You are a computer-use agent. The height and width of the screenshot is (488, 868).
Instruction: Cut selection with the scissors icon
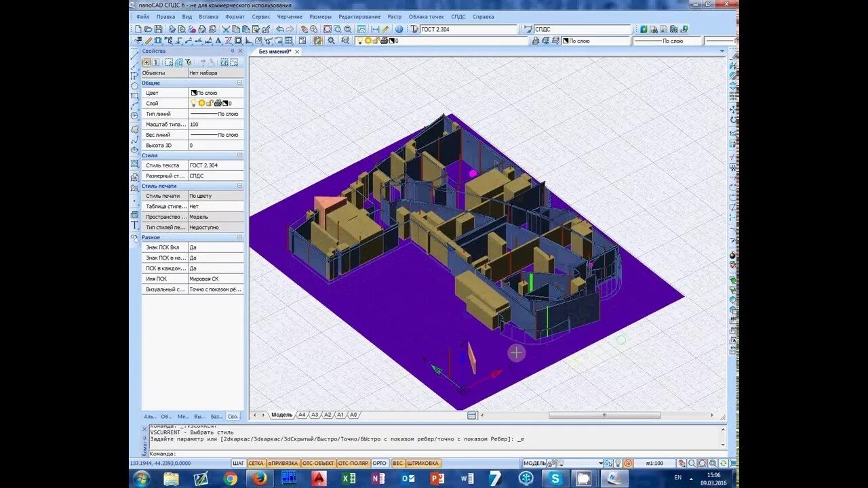coord(226,29)
